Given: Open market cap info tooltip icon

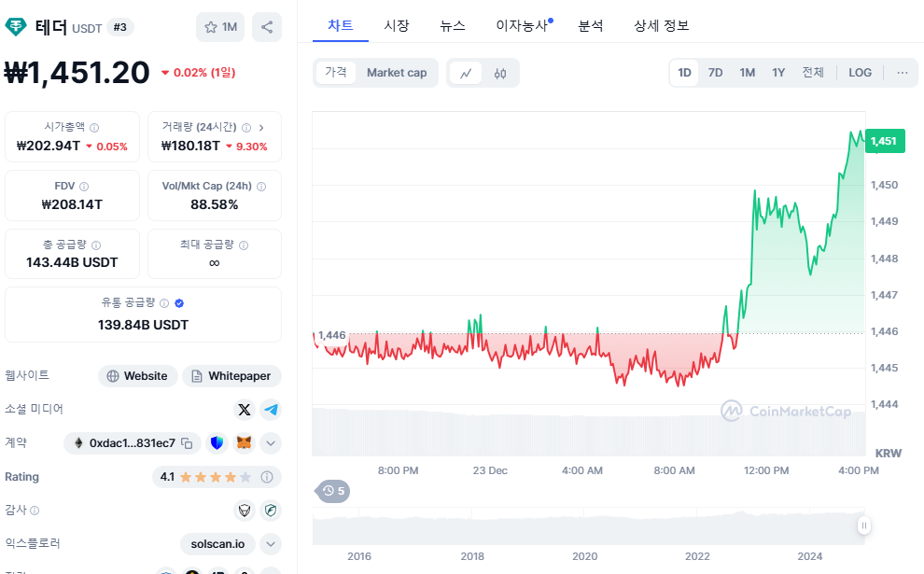Looking at the screenshot, I should [x=94, y=127].
